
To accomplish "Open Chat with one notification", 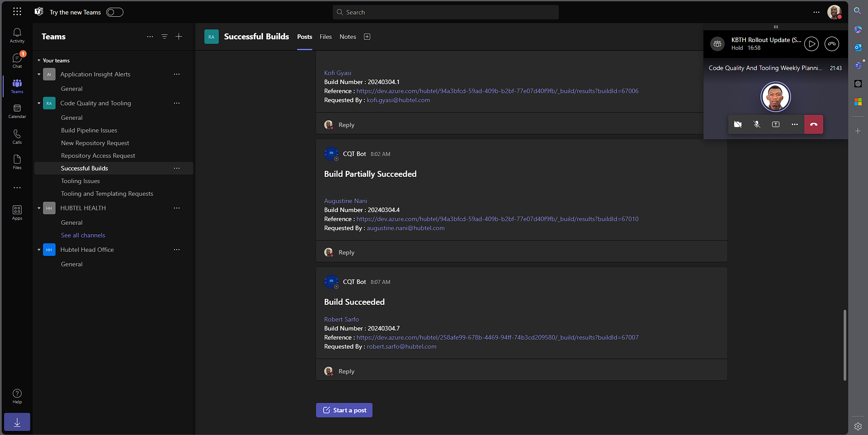I will (17, 61).
